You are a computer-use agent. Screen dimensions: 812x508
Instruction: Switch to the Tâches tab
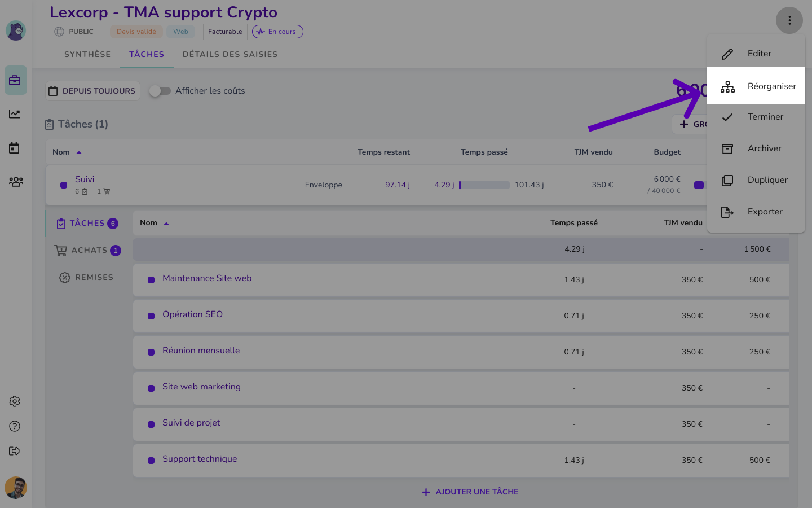[147, 54]
